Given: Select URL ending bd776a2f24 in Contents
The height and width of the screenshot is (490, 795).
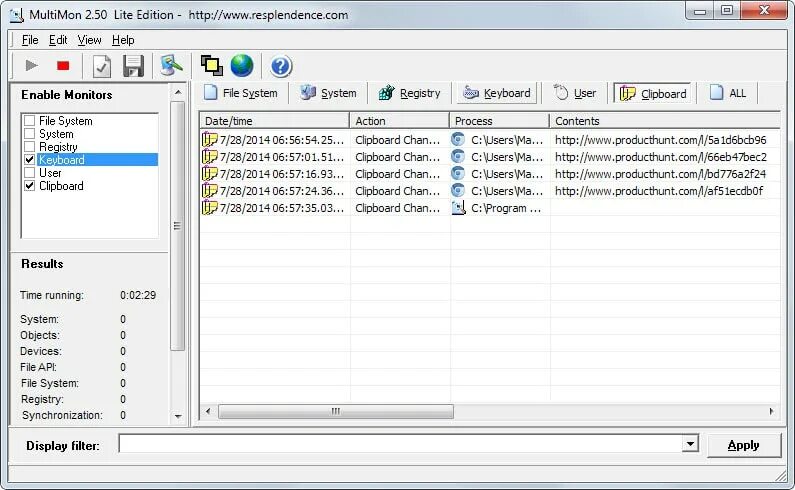Looking at the screenshot, I should point(660,174).
